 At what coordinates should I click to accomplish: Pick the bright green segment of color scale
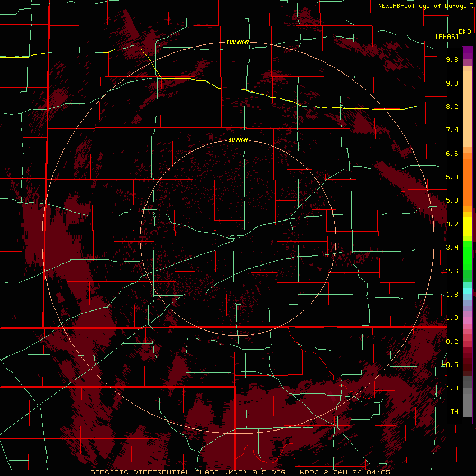click(x=467, y=254)
